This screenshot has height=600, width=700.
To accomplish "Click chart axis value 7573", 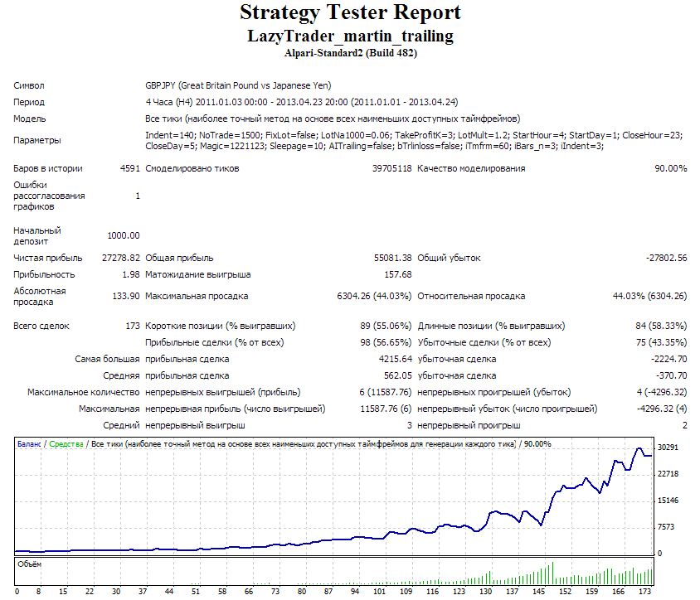I will pos(666,527).
